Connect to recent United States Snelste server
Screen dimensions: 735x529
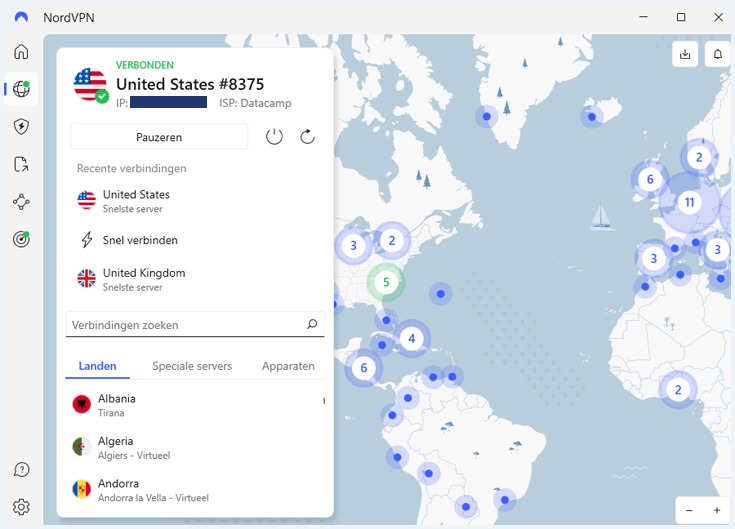click(195, 201)
